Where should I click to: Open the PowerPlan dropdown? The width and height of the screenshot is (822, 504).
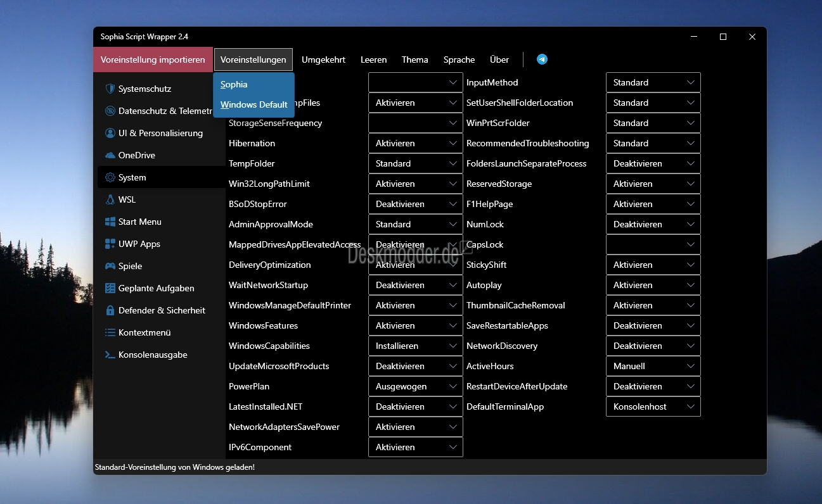[416, 386]
